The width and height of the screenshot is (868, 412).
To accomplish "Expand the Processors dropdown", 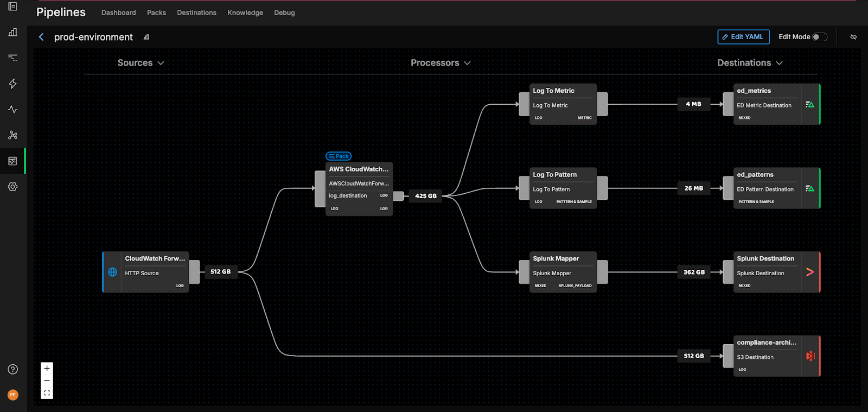I will [440, 63].
